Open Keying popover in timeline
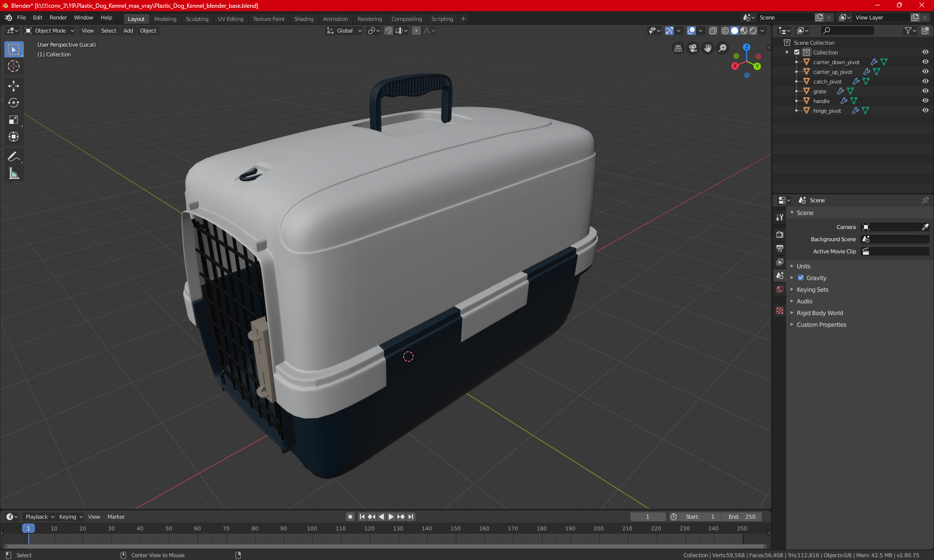The image size is (934, 560). 71,517
